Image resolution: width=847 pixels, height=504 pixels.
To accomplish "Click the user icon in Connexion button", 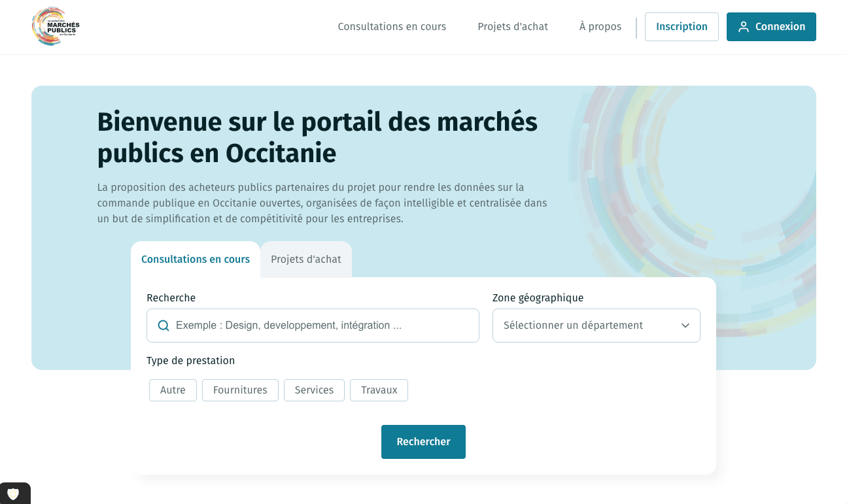I will (x=743, y=27).
